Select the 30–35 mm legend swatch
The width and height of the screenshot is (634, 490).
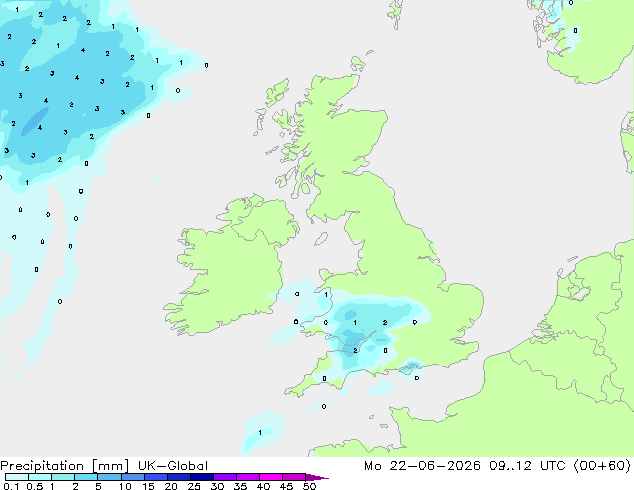click(x=224, y=477)
